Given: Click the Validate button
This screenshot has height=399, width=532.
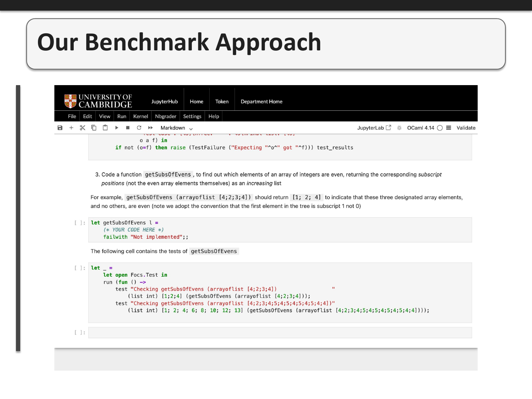Looking at the screenshot, I should click(x=466, y=128).
